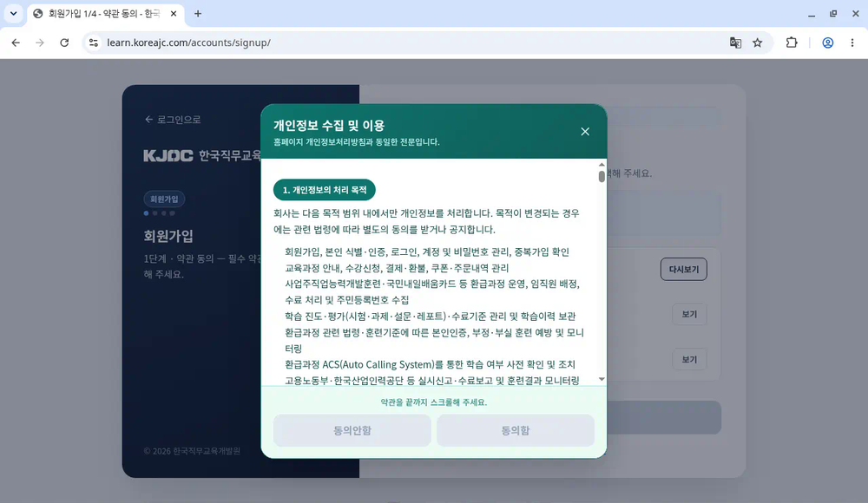Click the forward navigation arrow
This screenshot has width=868, height=503.
tap(40, 42)
